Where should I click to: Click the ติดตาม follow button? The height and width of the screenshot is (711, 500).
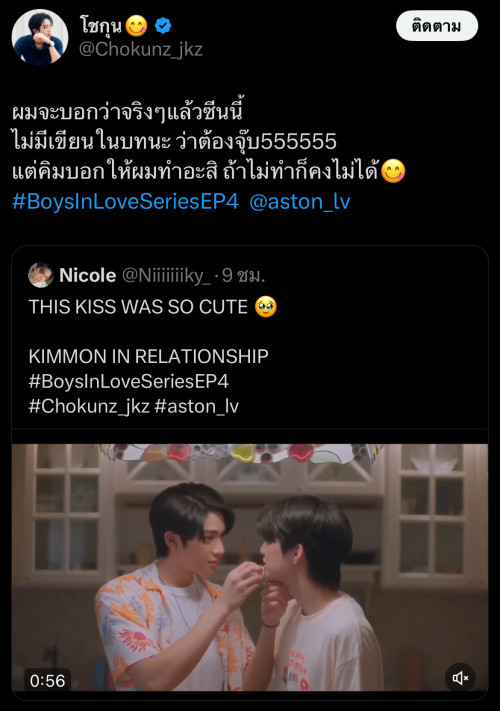(x=437, y=26)
